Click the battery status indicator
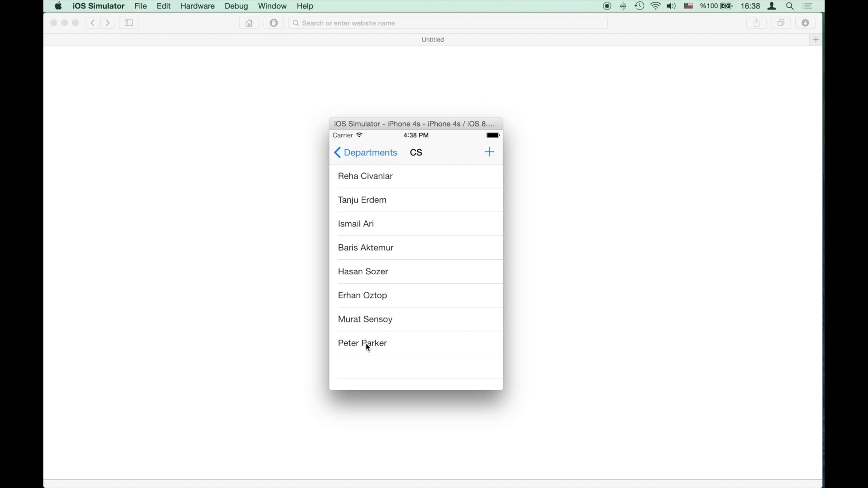Image resolution: width=868 pixels, height=488 pixels. tap(716, 6)
